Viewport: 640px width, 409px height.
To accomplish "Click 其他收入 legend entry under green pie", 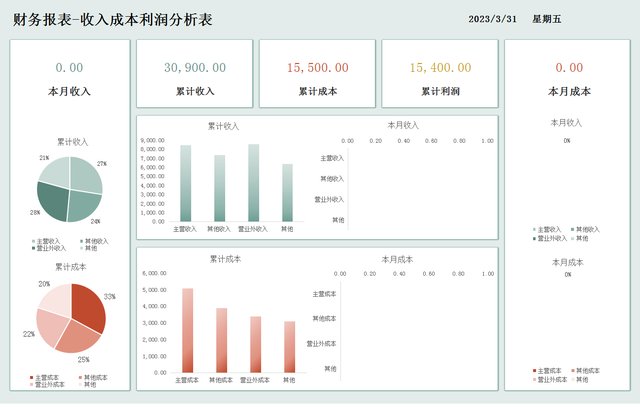I will coord(96,241).
